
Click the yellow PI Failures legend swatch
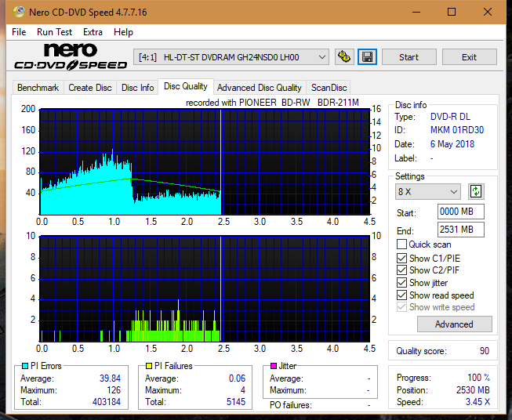(149, 366)
